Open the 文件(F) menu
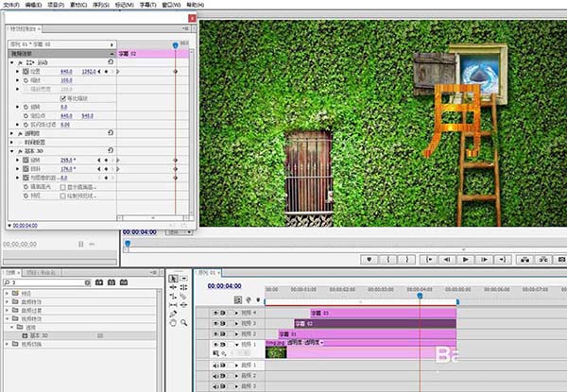567x392 pixels. [x=11, y=5]
